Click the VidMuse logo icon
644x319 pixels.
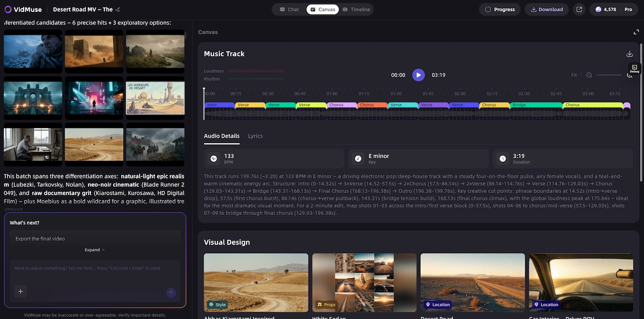[x=8, y=9]
